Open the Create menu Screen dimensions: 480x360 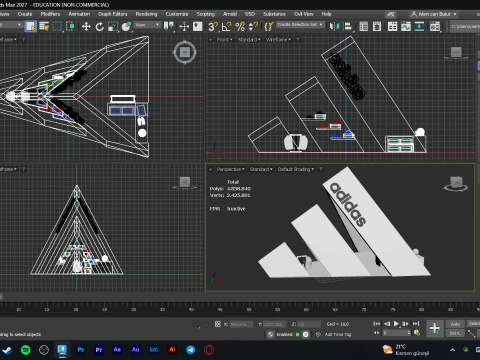click(x=25, y=14)
